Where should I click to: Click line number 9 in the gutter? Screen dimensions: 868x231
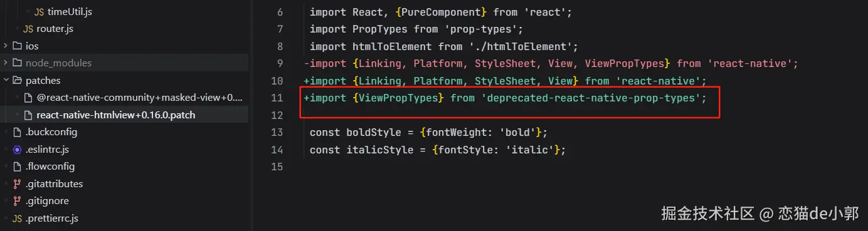pos(280,64)
